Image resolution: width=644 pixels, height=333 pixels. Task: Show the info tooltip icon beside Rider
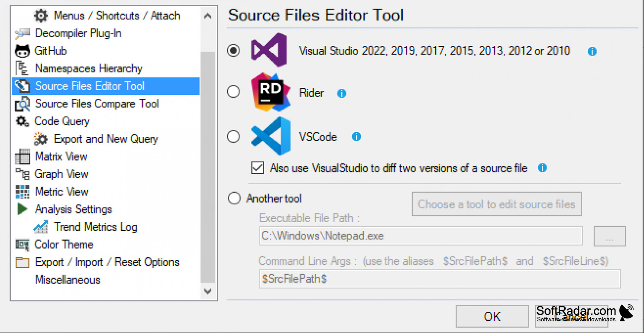(x=342, y=93)
